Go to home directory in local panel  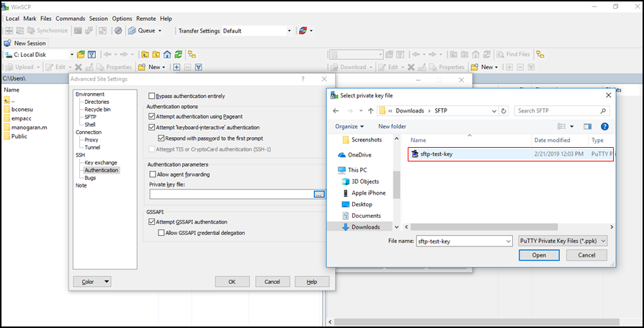coord(167,54)
